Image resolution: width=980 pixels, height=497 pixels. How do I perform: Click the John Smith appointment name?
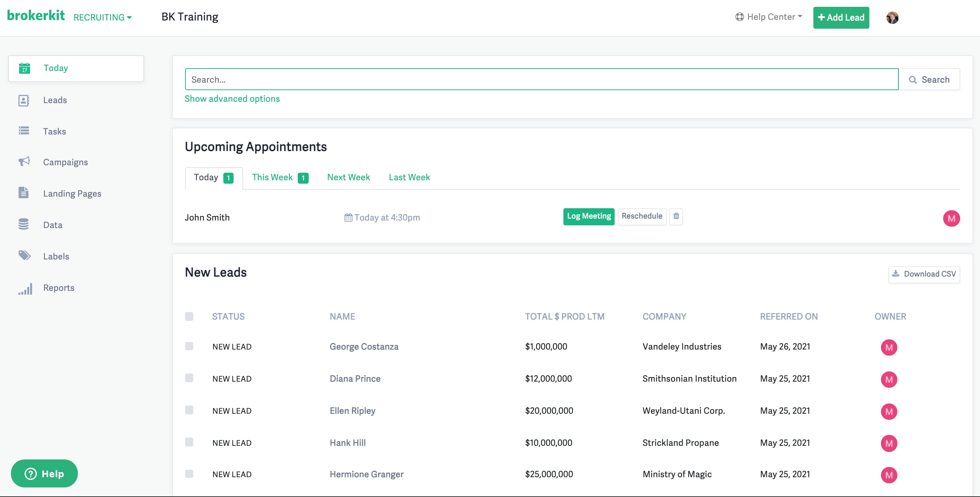pyautogui.click(x=207, y=217)
